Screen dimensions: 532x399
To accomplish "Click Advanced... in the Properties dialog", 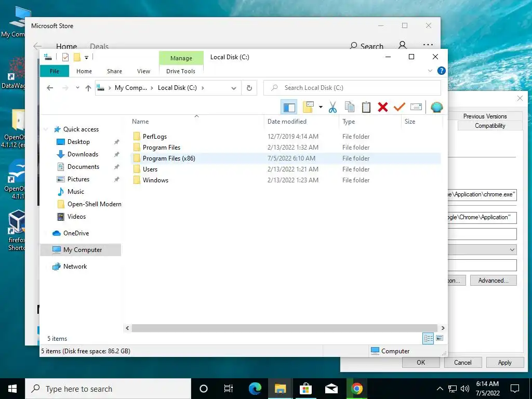I will (x=494, y=281).
